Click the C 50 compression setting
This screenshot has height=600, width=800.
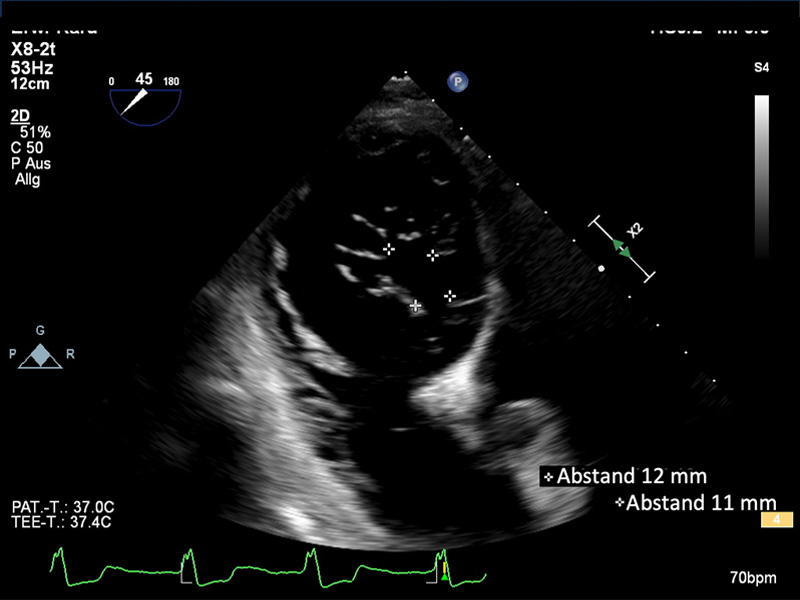pyautogui.click(x=29, y=148)
